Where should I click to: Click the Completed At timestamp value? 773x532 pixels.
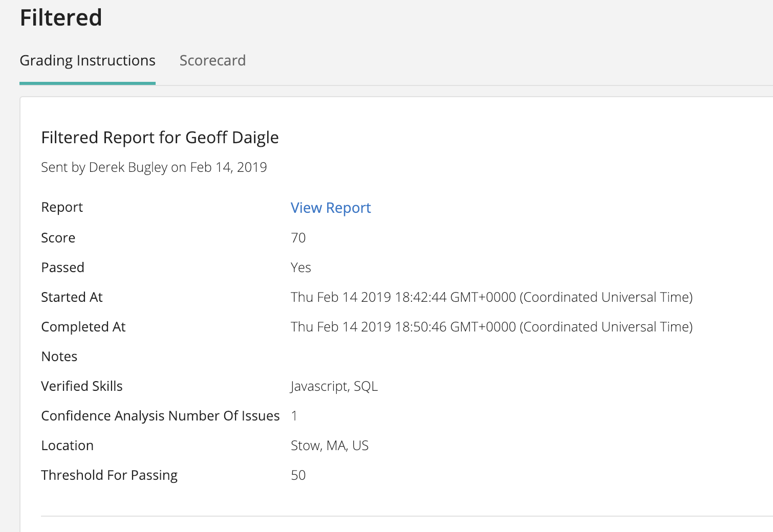point(491,327)
